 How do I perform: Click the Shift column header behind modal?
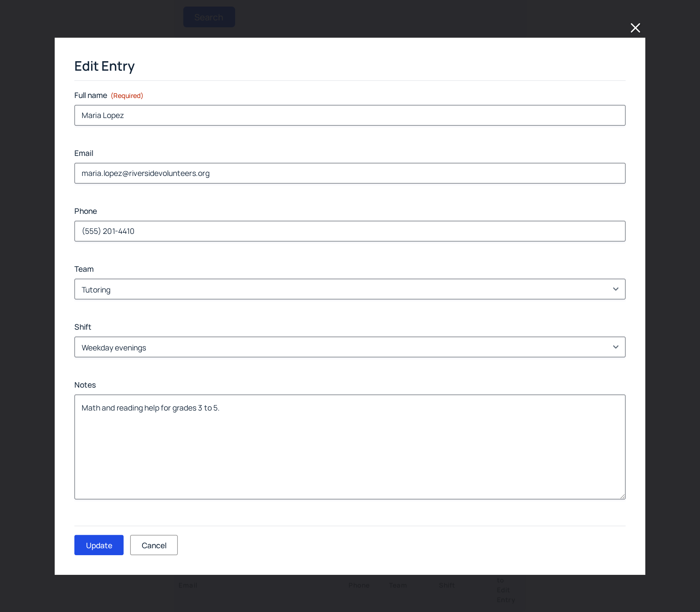(x=447, y=585)
